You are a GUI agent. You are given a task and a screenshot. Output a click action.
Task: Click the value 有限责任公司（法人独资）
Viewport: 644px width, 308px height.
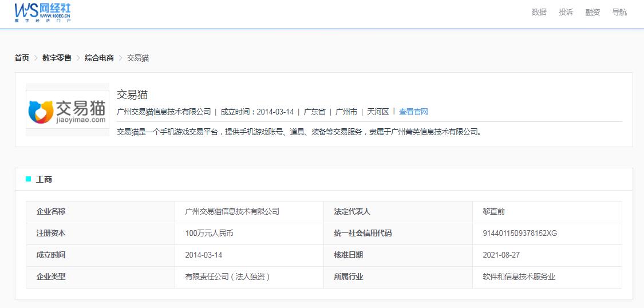[x=228, y=277]
